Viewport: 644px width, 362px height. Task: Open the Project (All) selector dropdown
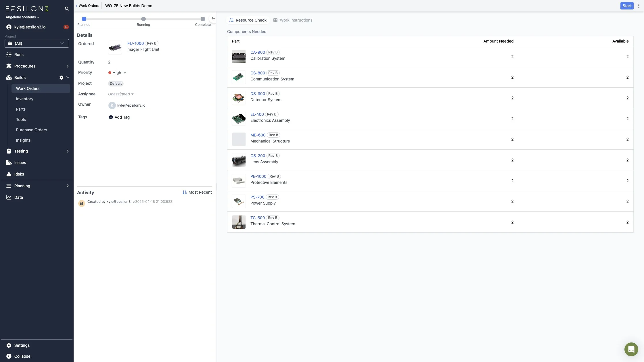point(37,43)
